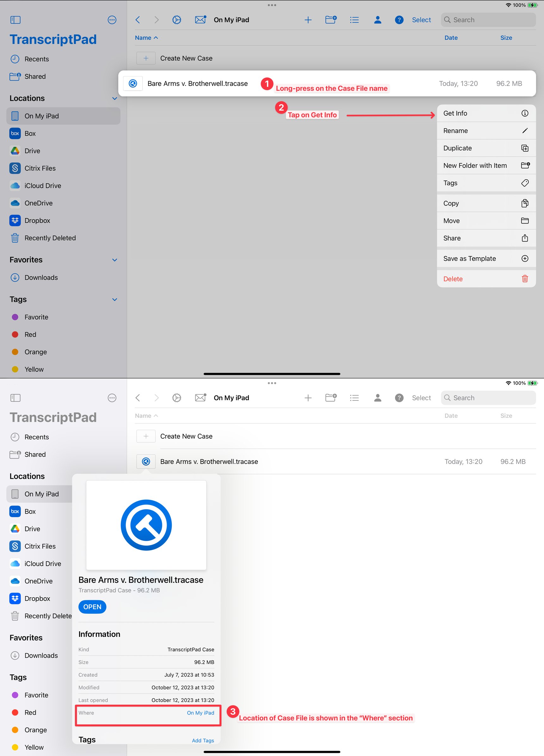544x756 pixels.
Task: Collapse the Locations section chevron
Action: 114,99
